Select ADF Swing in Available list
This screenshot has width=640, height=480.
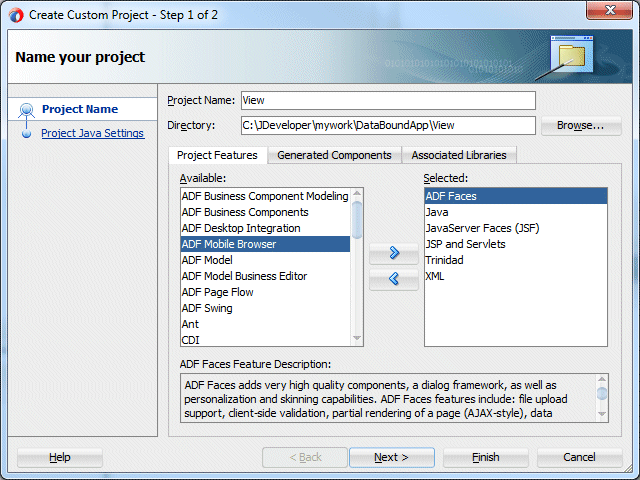[265, 308]
